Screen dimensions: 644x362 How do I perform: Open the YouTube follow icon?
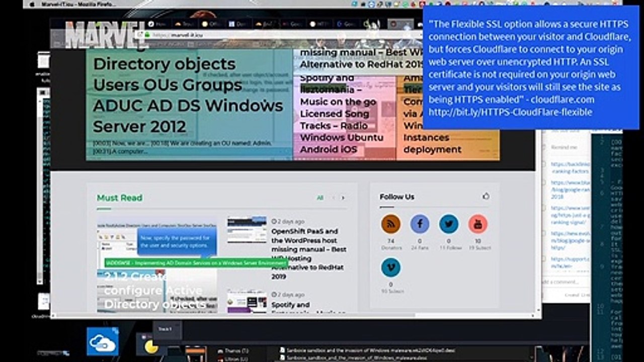point(478,224)
